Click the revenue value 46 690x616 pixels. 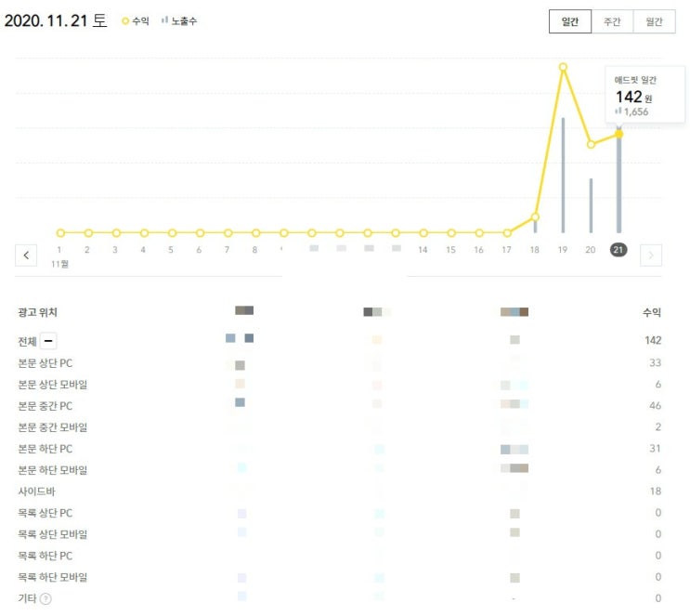(x=656, y=405)
